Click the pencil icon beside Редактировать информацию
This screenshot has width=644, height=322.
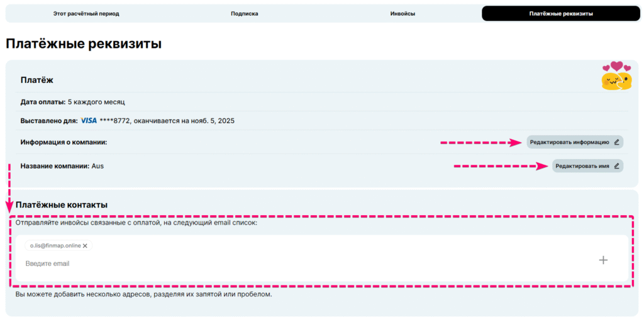point(616,142)
